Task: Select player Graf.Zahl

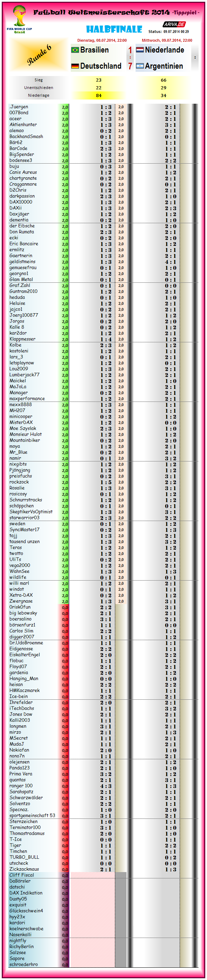Action: (19, 285)
